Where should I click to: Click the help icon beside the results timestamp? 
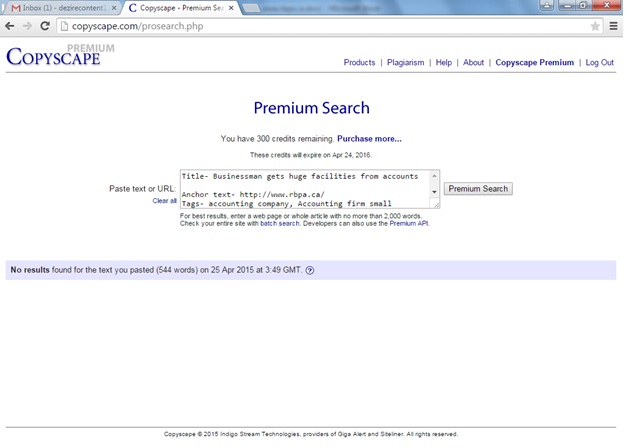[x=310, y=270]
